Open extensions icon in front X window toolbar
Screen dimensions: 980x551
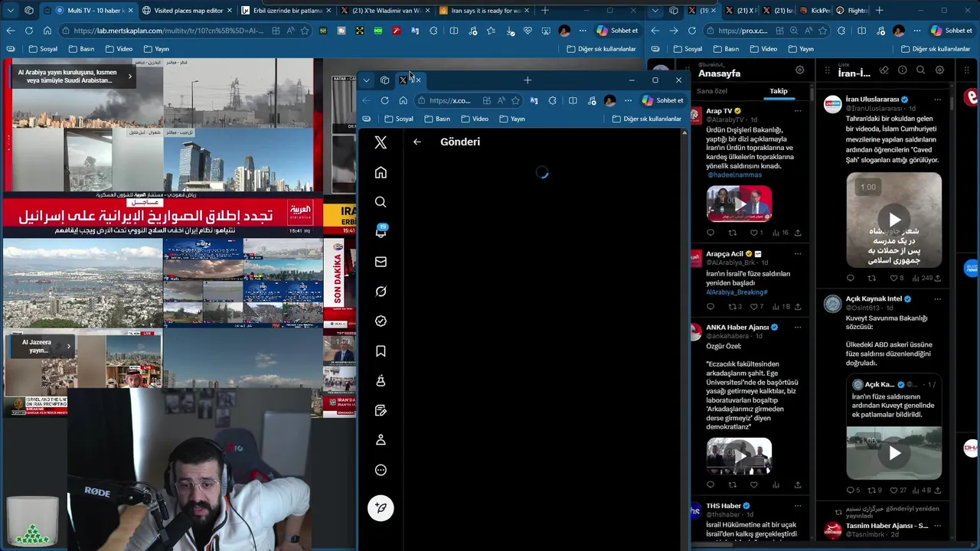click(x=553, y=100)
